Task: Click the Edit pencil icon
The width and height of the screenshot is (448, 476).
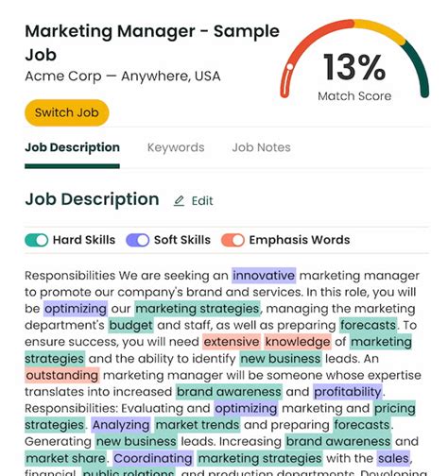Action: coord(179,201)
